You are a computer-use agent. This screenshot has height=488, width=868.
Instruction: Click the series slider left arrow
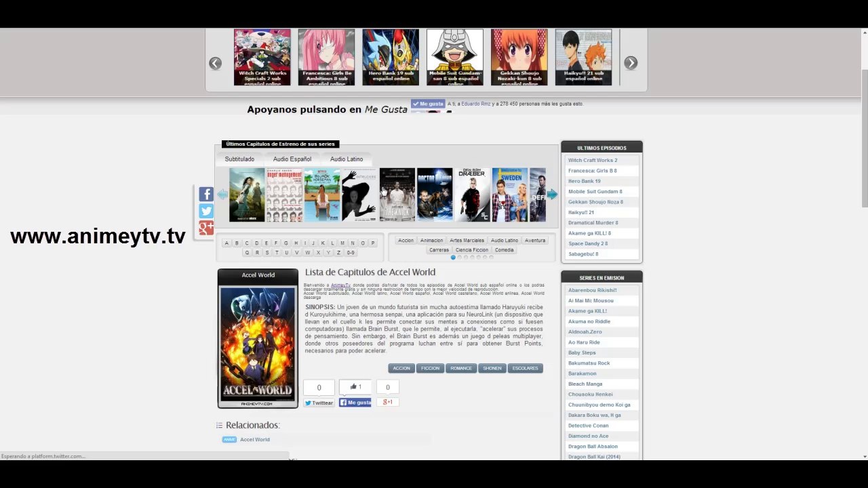(x=222, y=195)
